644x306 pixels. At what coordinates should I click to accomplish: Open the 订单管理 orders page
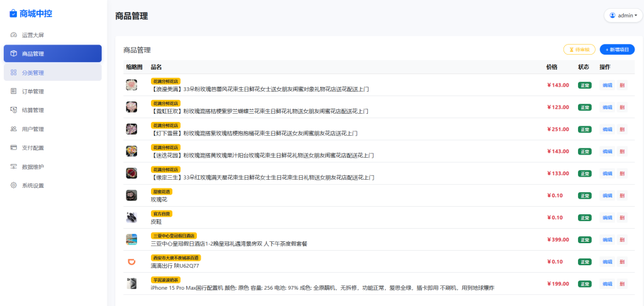(x=33, y=91)
